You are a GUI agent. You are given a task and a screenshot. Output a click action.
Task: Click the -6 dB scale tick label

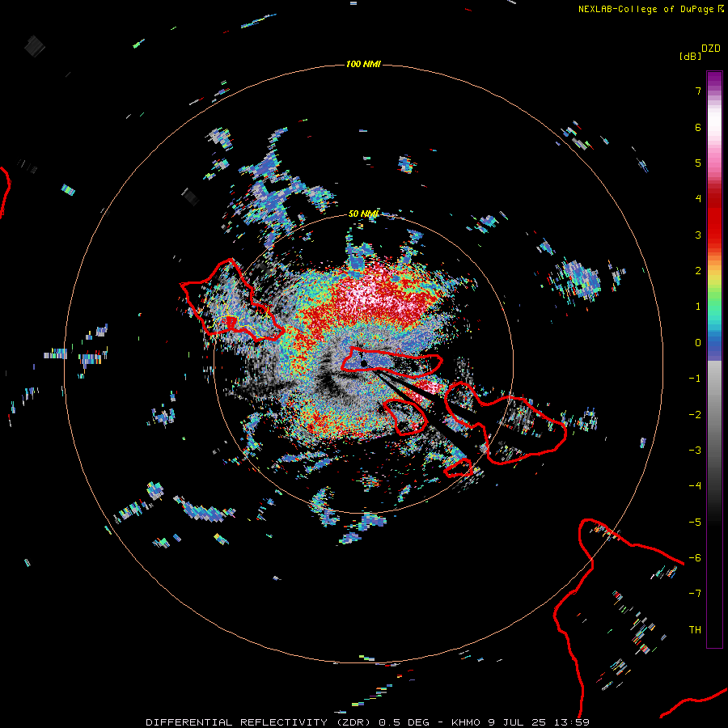(695, 558)
